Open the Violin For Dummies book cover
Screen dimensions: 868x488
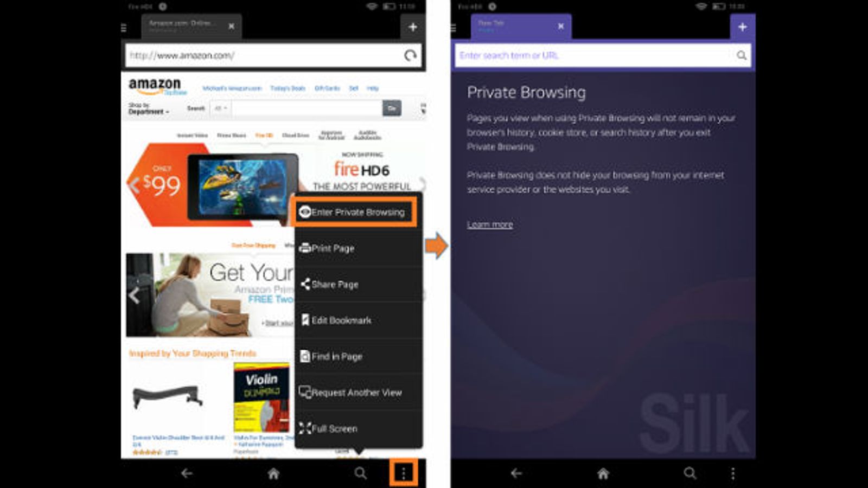click(261, 397)
